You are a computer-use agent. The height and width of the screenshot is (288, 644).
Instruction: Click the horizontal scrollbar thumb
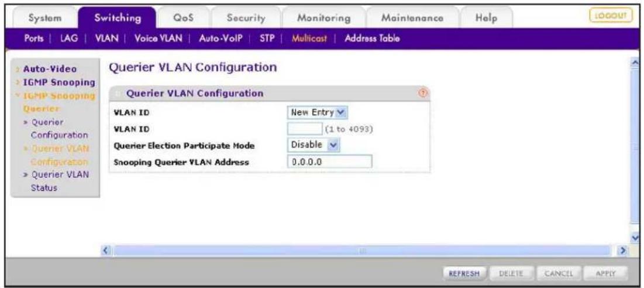(x=361, y=249)
